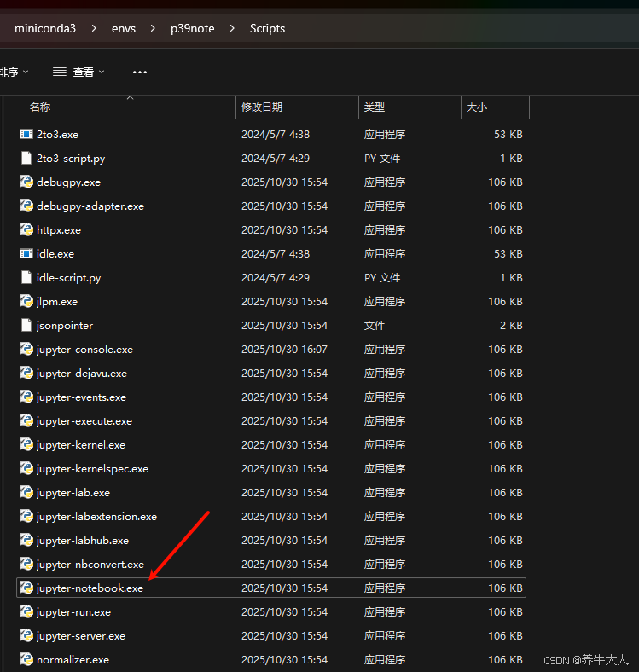Click the 2025/10/30 16:07 date cell
Image resolution: width=639 pixels, height=672 pixels.
284,350
